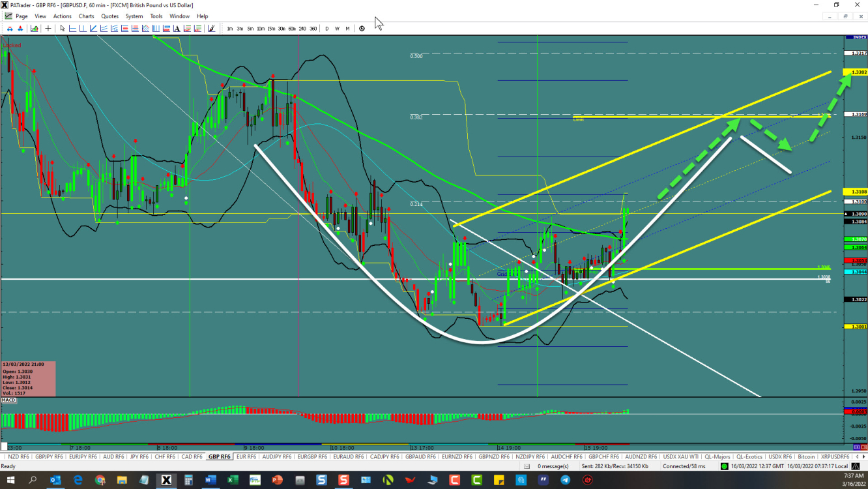Switch to the NZD RF6 tab

tap(18, 456)
